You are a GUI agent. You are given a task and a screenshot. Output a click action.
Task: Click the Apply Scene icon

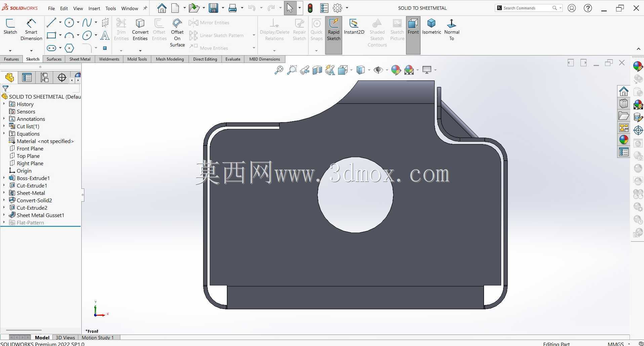pyautogui.click(x=409, y=70)
